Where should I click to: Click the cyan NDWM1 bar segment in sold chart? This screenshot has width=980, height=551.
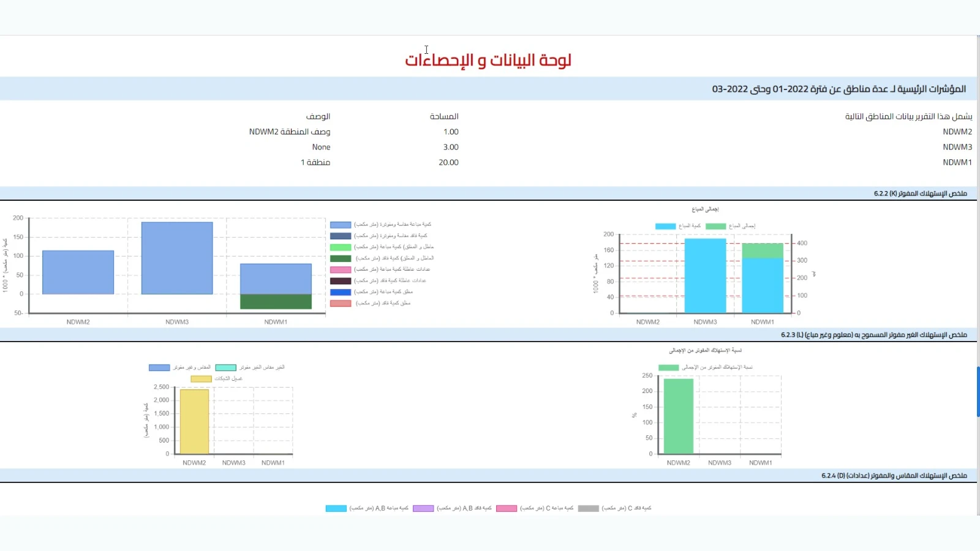tap(763, 285)
